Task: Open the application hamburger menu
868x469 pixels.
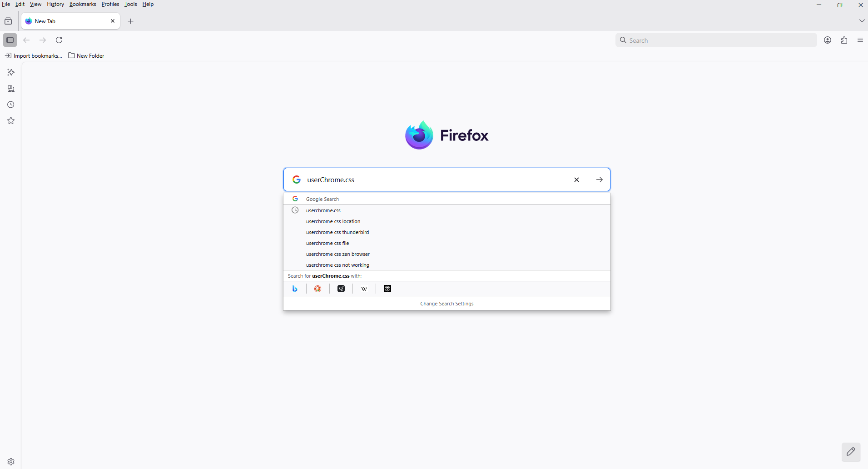Action: [860, 40]
